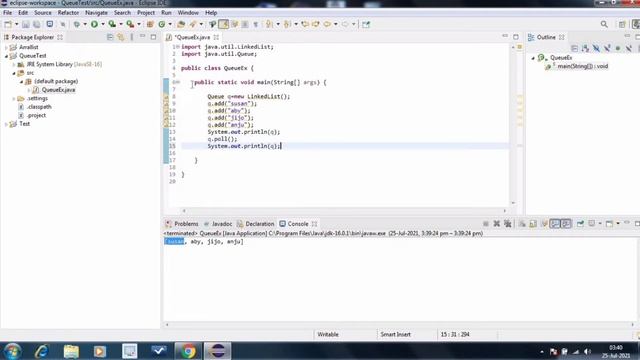
Task: Click the Console tab label
Action: pos(298,224)
